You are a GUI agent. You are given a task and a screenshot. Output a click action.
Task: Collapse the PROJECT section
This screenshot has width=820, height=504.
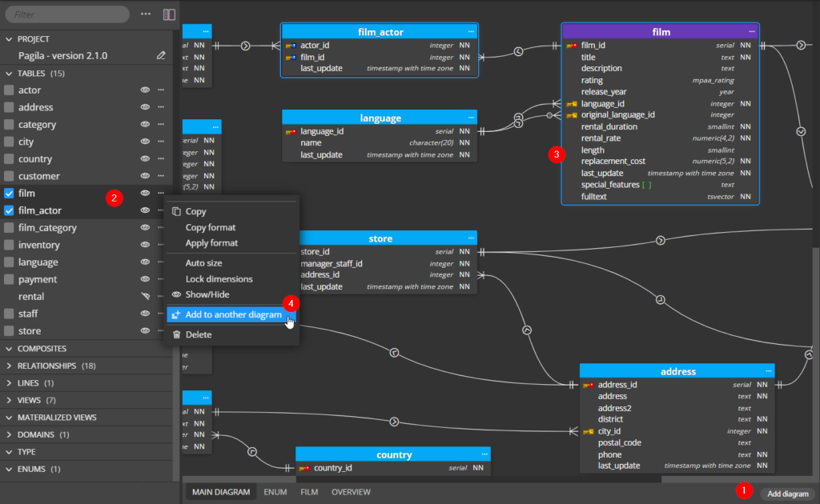[x=9, y=39]
